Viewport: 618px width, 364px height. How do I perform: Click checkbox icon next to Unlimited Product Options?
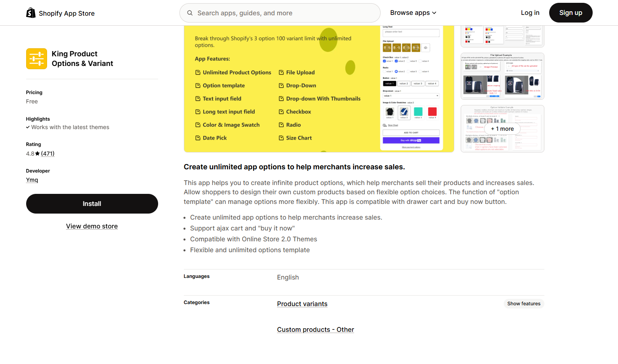198,72
